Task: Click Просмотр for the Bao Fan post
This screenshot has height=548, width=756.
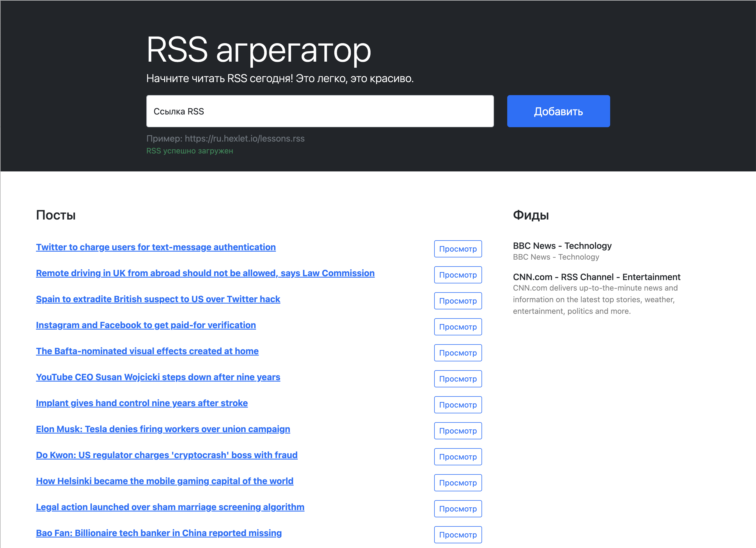Action: [458, 534]
